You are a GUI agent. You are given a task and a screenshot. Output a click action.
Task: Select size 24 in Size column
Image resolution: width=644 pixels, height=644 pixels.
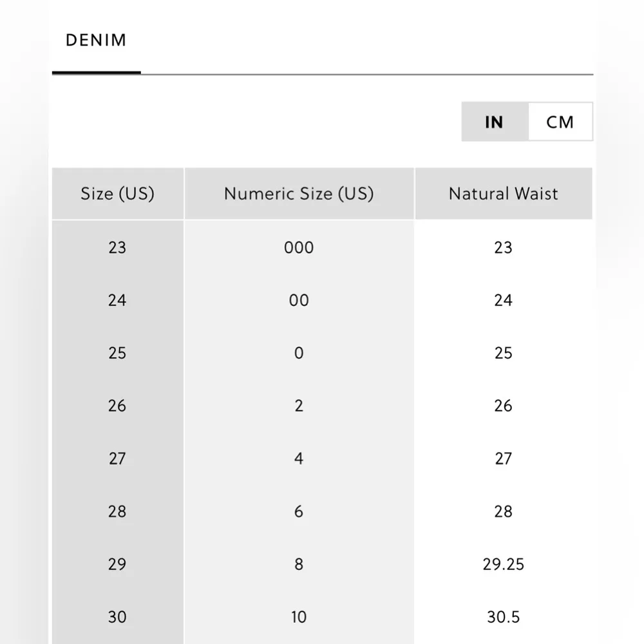pyautogui.click(x=117, y=300)
